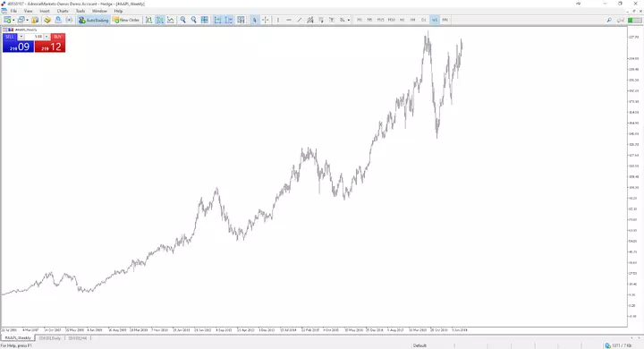The width and height of the screenshot is (644, 349).
Task: Open the New Order dialog
Action: (126, 20)
